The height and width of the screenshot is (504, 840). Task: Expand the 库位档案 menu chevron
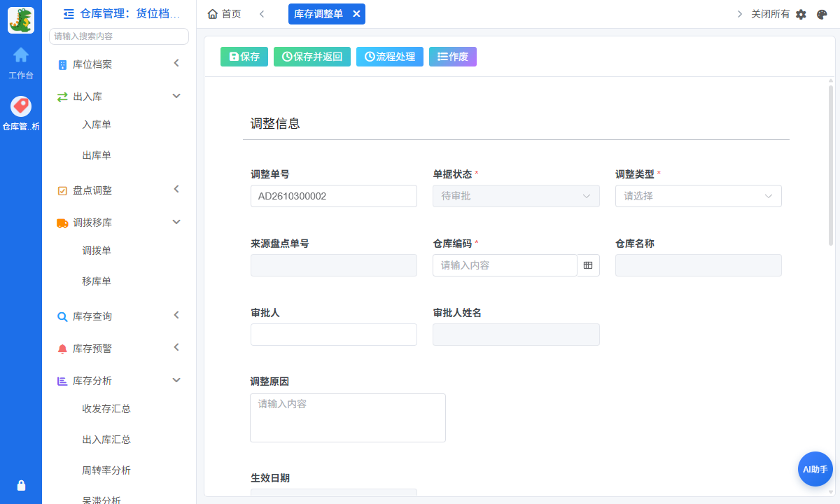pos(176,64)
